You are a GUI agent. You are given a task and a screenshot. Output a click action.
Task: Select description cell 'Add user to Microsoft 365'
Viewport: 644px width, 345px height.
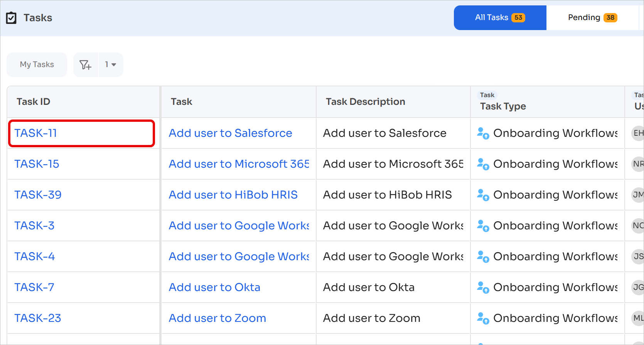click(393, 164)
